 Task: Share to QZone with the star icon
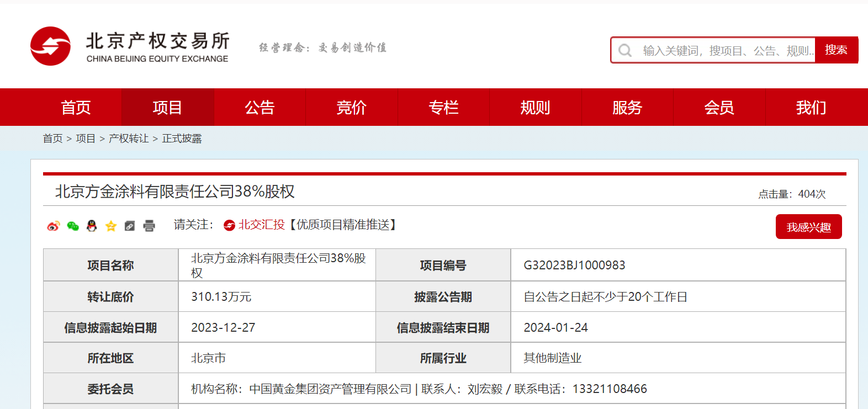pos(111,226)
